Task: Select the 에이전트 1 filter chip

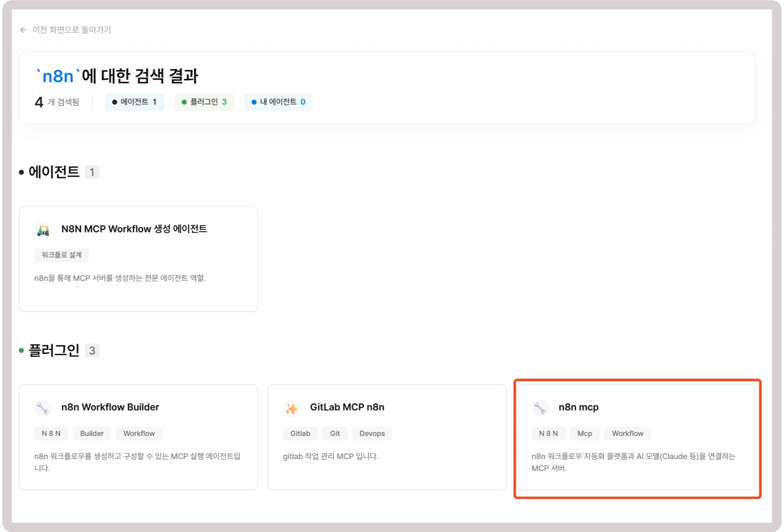Action: tap(134, 102)
